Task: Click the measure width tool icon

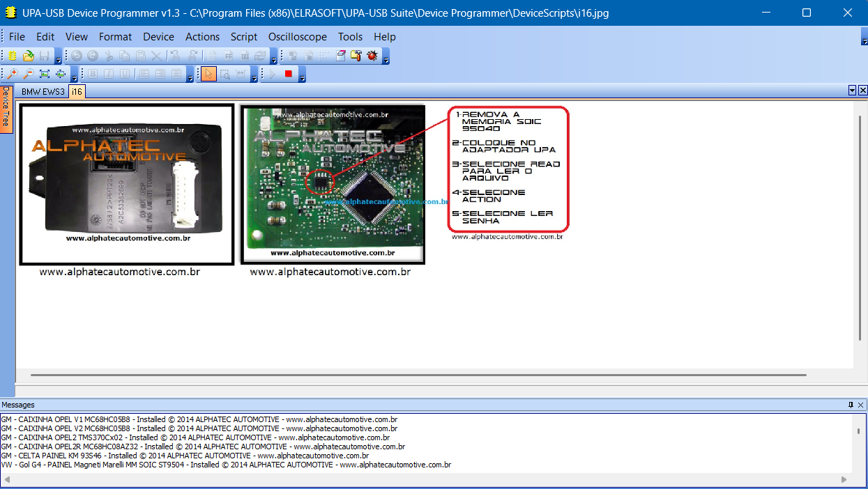Action: tap(241, 74)
